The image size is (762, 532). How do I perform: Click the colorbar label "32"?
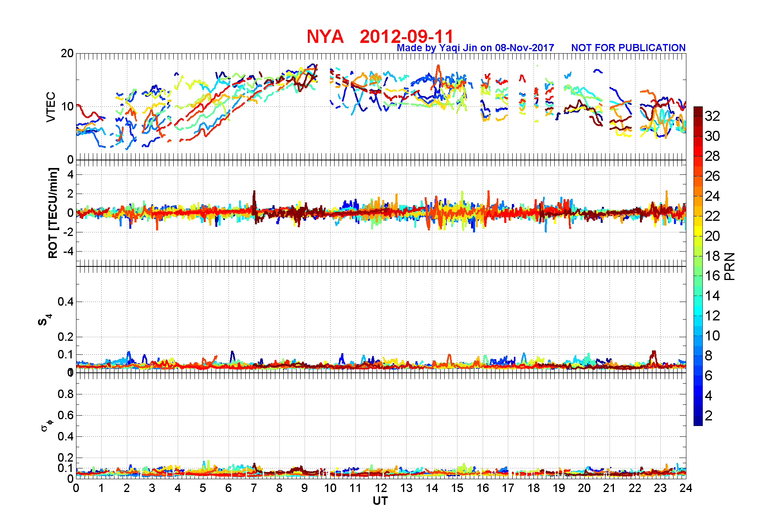pos(712,116)
